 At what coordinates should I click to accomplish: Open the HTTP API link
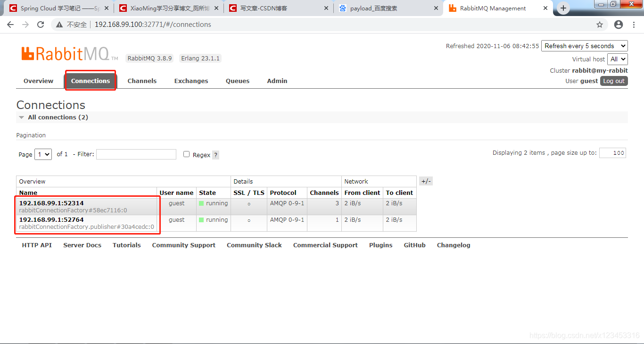[37, 245]
